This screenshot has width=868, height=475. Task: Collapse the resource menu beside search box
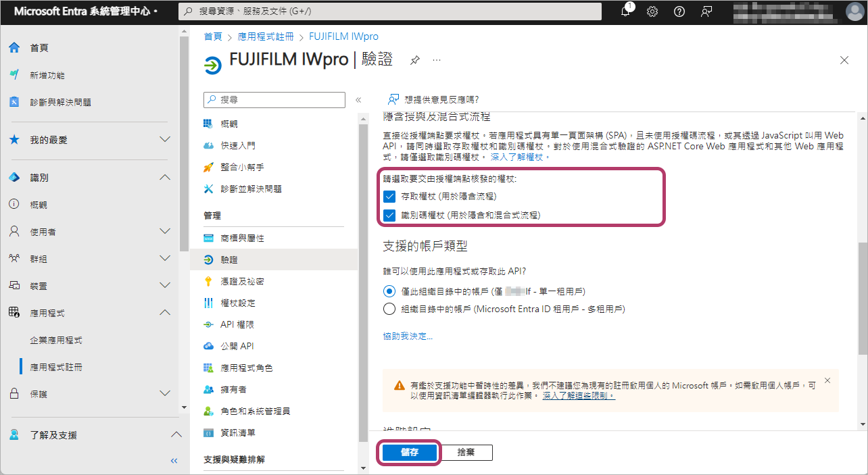(358, 99)
